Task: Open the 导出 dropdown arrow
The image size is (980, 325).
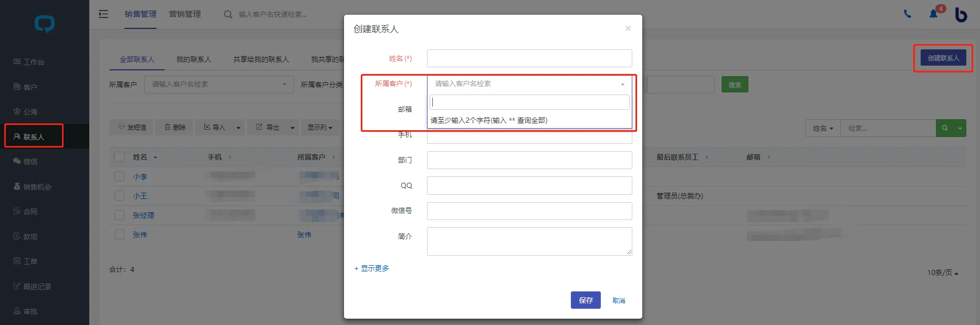Action: click(x=293, y=128)
